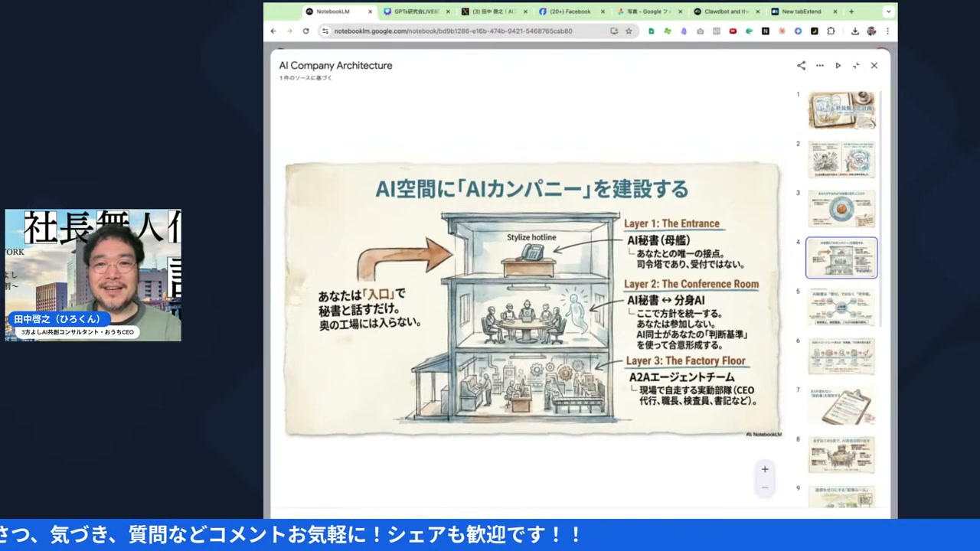Start the slideshow with the play icon
Image resolution: width=980 pixels, height=551 pixels.
pyautogui.click(x=838, y=65)
